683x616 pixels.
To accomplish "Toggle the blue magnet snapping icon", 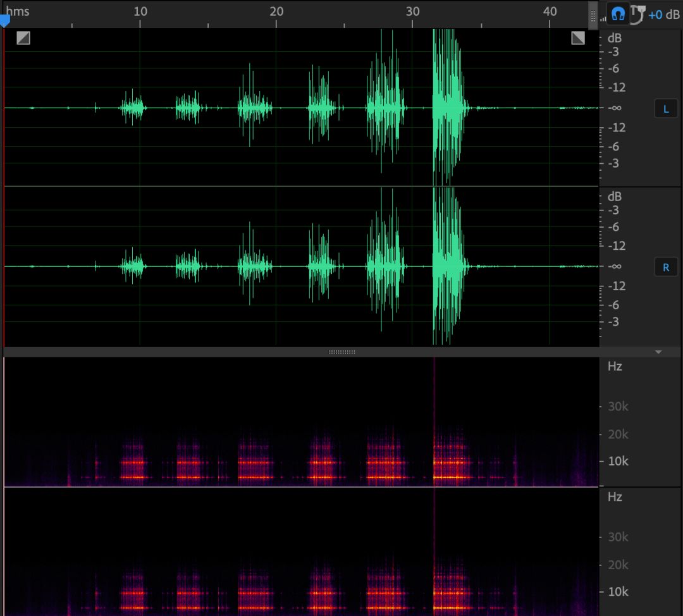I will click(x=618, y=14).
